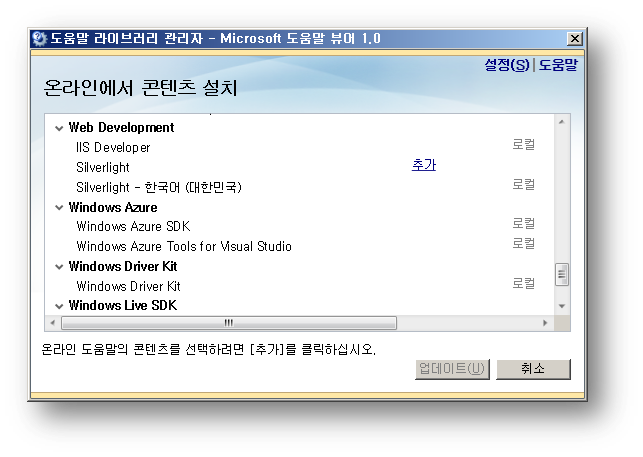Select the Silverlight row text
The width and height of the screenshot is (643, 457).
pos(103,167)
